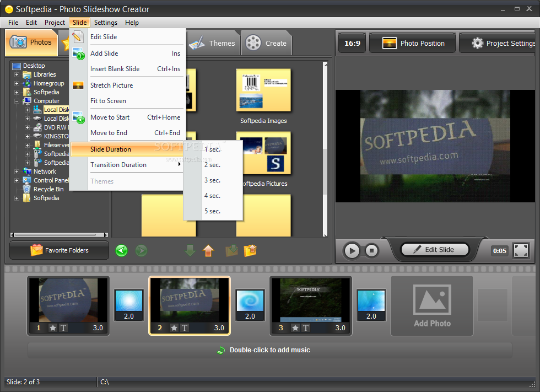Image resolution: width=540 pixels, height=392 pixels.
Task: Click the greyed forward navigation arrow
Action: tap(141, 250)
